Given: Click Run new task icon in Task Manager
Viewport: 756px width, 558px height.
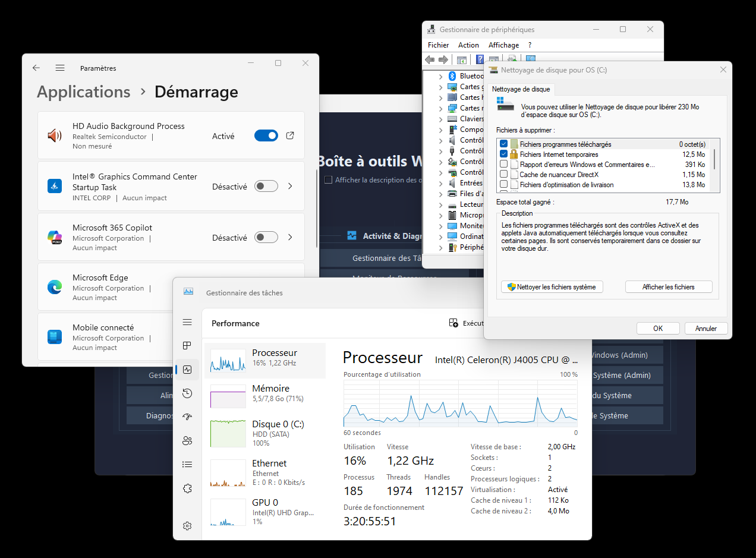Looking at the screenshot, I should (453, 323).
